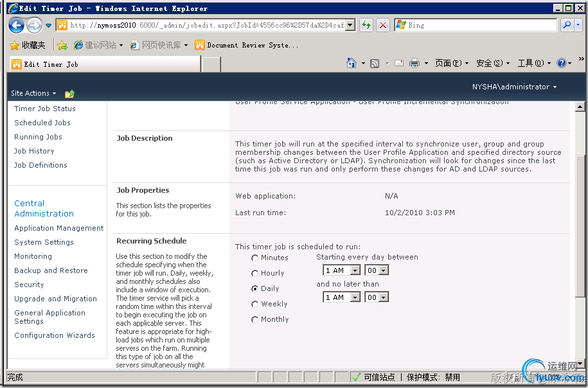Expand the Print options dropdown arrow
This screenshot has width=588, height=388.
pyautogui.click(x=426, y=64)
